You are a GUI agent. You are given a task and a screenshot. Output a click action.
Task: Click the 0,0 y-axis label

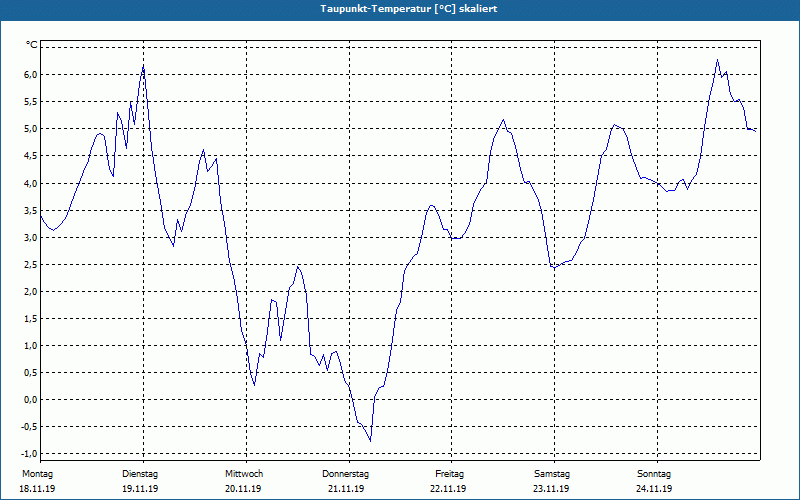click(x=31, y=399)
